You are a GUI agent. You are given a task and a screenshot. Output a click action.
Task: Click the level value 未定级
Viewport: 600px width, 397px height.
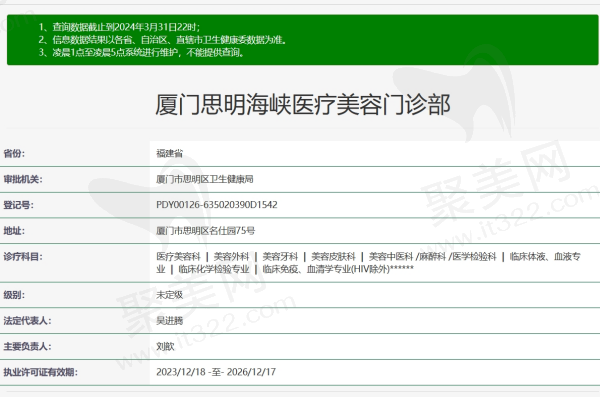(x=170, y=295)
